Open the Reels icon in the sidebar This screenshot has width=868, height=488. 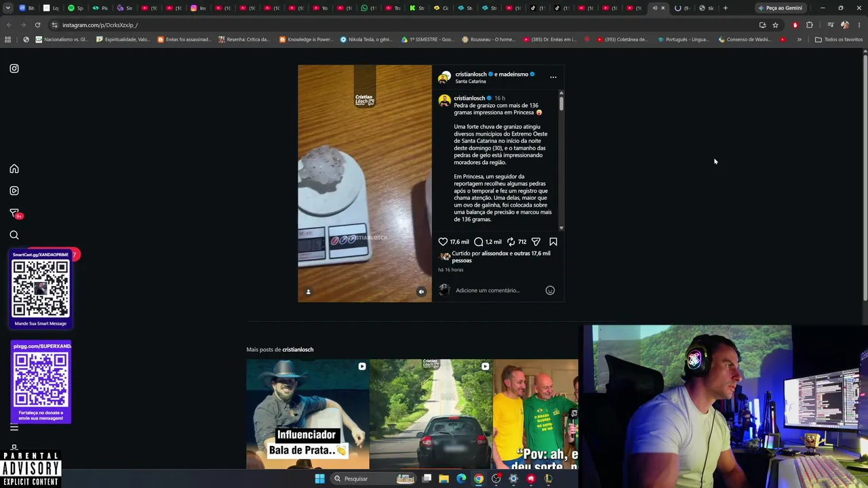tap(14, 190)
